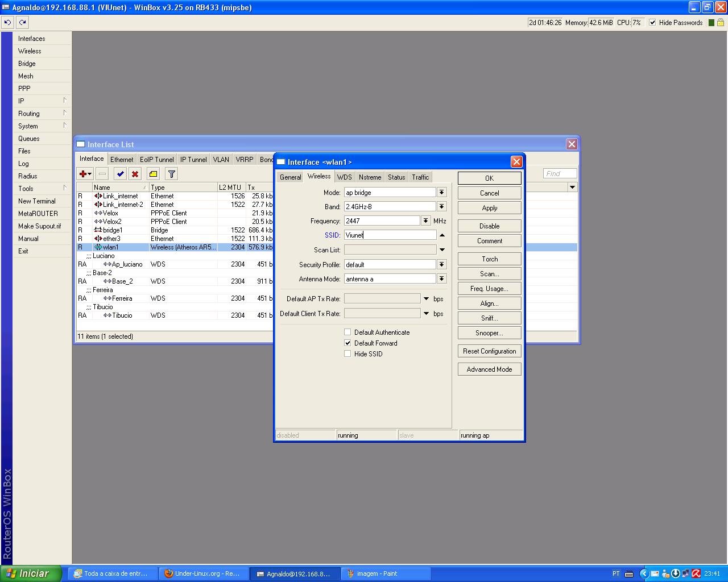Click the Iniciar start button
Image resolution: width=728 pixels, height=582 pixels.
pos(31,573)
